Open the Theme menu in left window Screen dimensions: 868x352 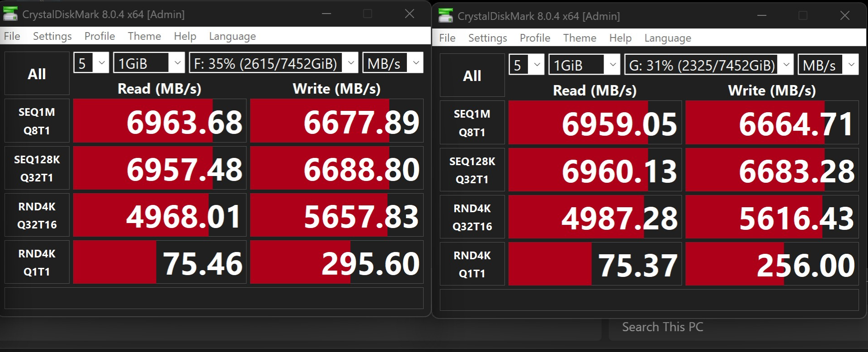click(144, 36)
